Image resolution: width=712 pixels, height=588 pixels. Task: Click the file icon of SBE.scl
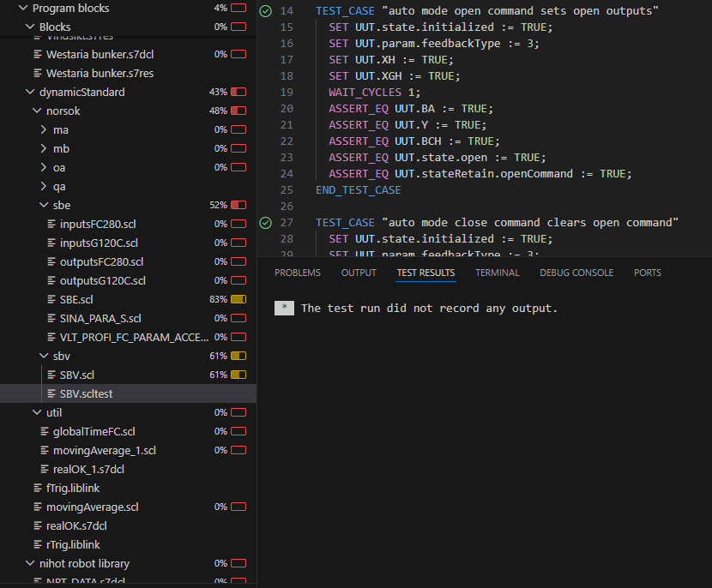(51, 299)
